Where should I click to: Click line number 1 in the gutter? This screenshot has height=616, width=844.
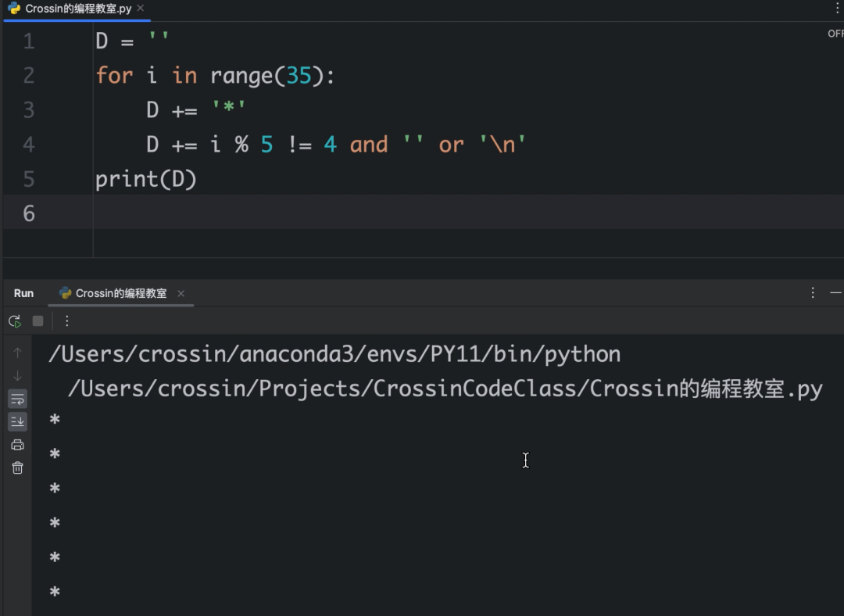29,41
